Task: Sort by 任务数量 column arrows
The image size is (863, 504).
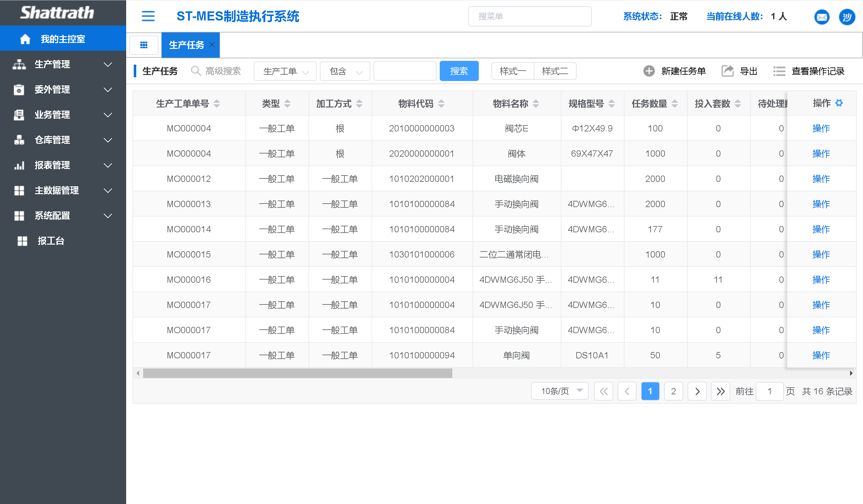Action: click(675, 103)
